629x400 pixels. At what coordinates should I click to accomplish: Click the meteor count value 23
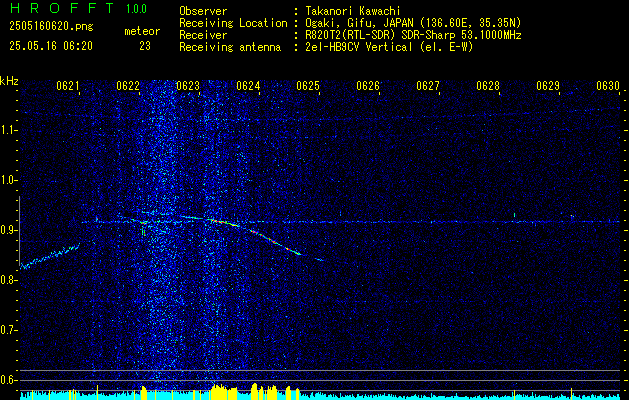coord(145,46)
